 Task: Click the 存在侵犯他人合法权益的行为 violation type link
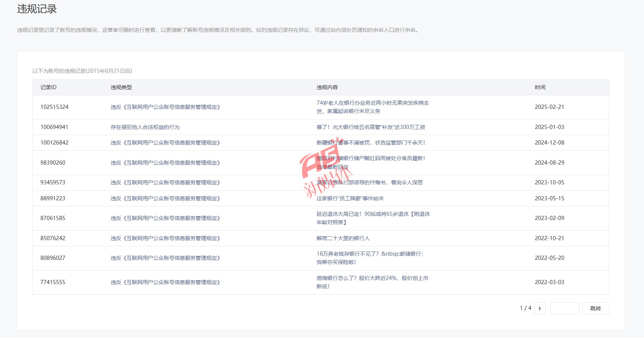[x=145, y=127]
